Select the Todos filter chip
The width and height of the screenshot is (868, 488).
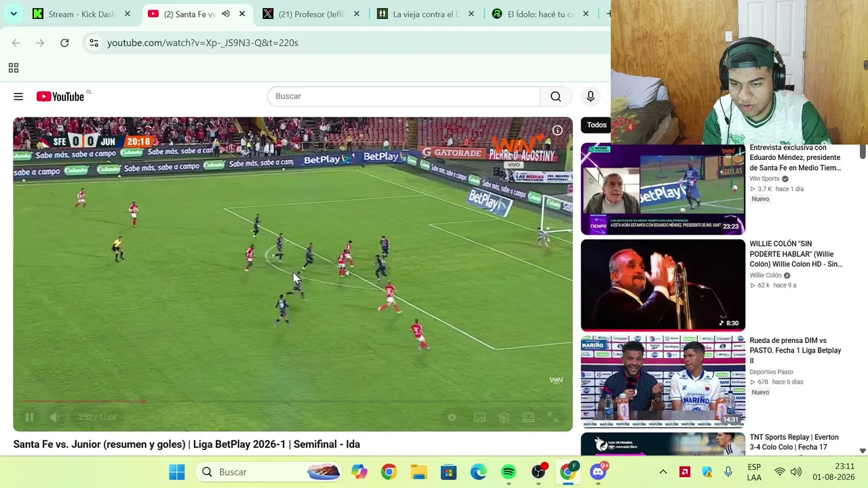click(x=597, y=125)
